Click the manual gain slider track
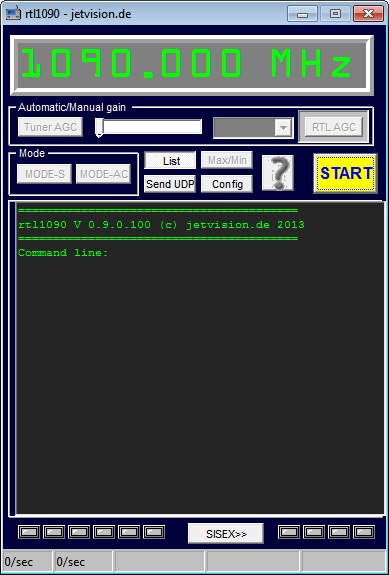This screenshot has height=575, width=389. point(148,127)
